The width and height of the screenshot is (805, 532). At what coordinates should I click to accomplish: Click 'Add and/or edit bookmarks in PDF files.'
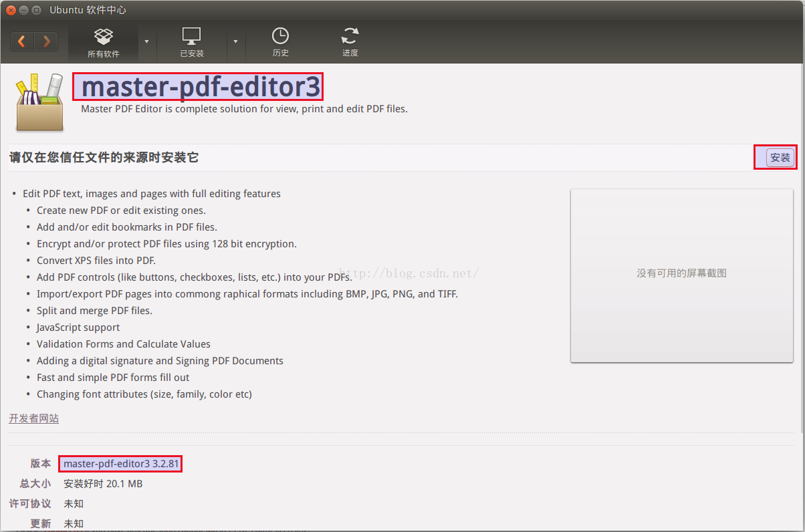[127, 227]
